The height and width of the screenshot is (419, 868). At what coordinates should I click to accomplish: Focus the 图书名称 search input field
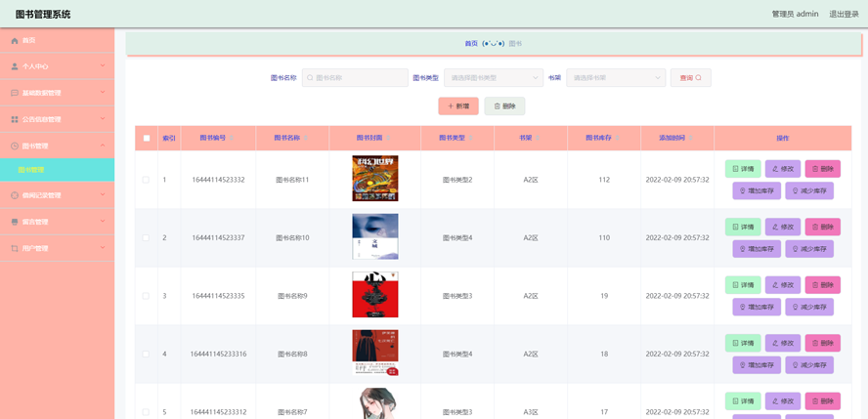355,78
